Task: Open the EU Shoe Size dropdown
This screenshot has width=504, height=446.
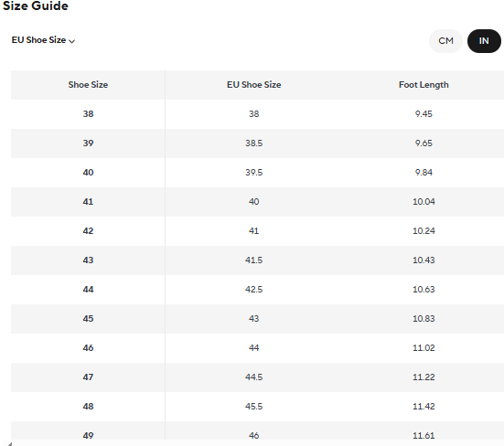Action: tap(43, 40)
